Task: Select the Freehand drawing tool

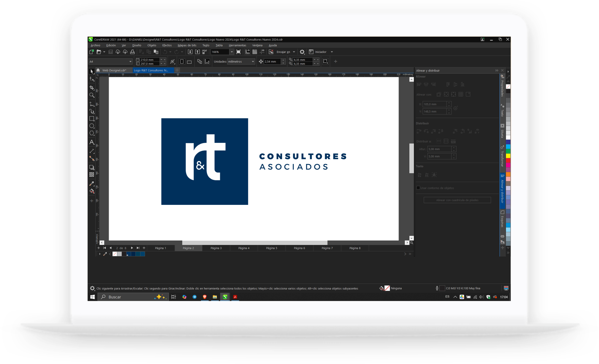Action: 92,104
